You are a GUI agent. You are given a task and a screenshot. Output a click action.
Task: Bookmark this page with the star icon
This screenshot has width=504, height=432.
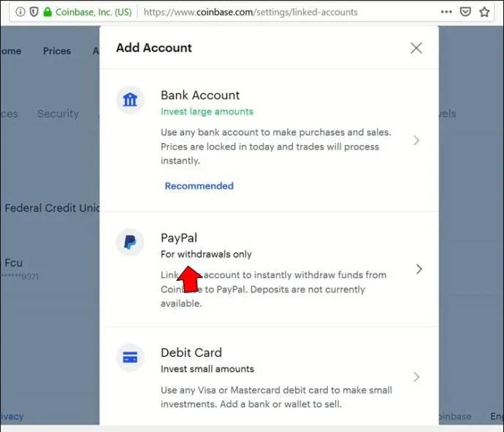point(484,12)
